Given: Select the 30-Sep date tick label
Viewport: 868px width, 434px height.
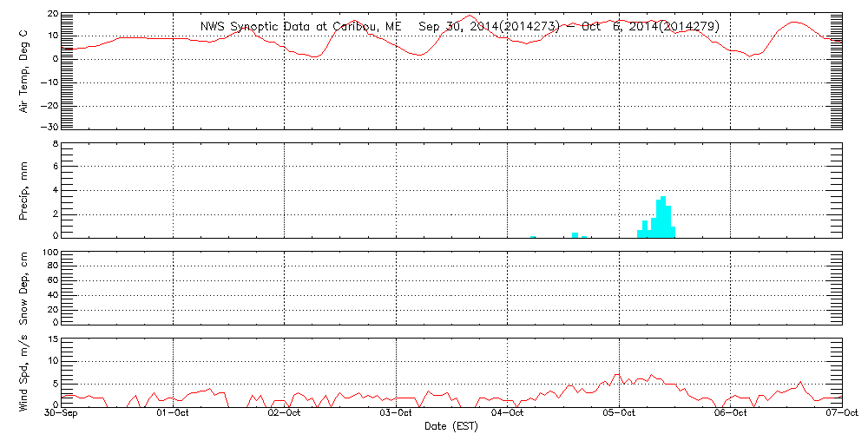Looking at the screenshot, I should (x=62, y=414).
